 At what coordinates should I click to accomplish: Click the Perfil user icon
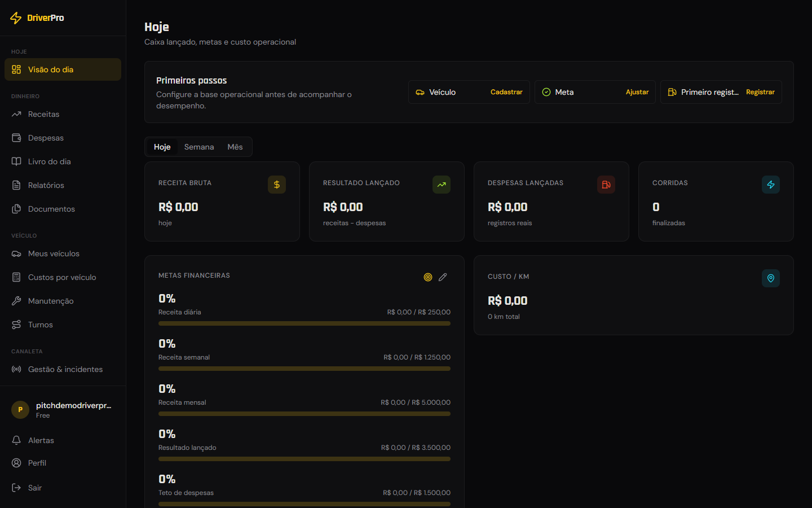(16, 463)
